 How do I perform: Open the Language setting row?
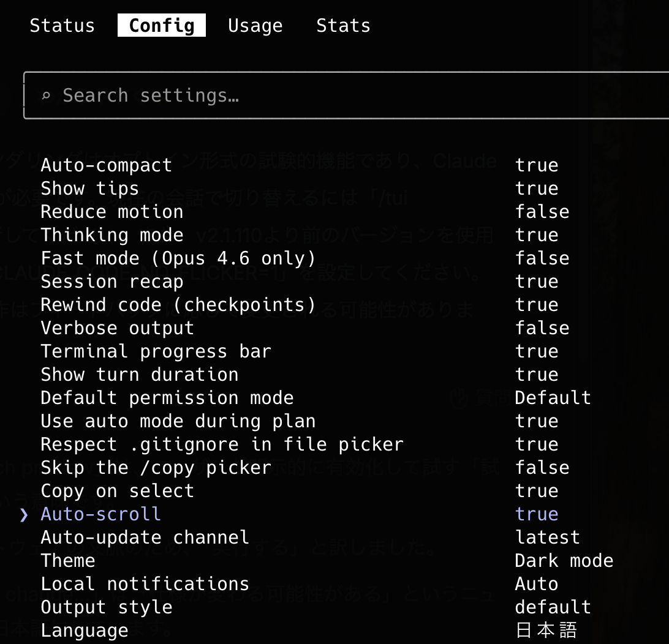click(85, 631)
